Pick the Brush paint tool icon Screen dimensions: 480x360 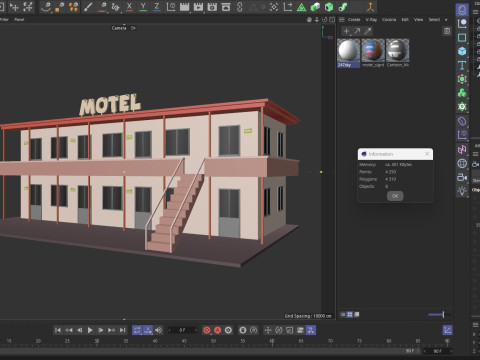[88, 7]
